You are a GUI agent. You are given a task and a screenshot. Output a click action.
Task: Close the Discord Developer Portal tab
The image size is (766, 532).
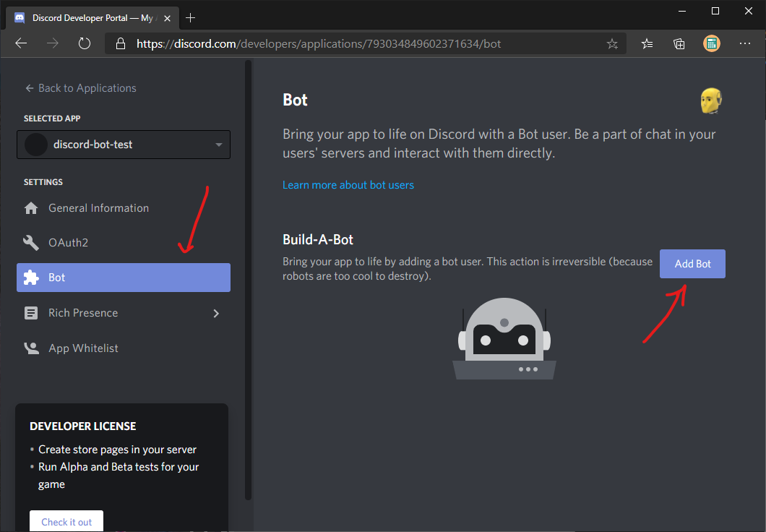point(167,19)
